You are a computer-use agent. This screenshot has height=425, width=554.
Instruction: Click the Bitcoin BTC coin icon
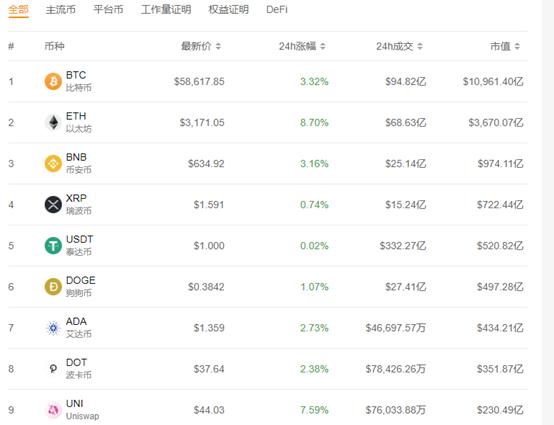coord(53,81)
